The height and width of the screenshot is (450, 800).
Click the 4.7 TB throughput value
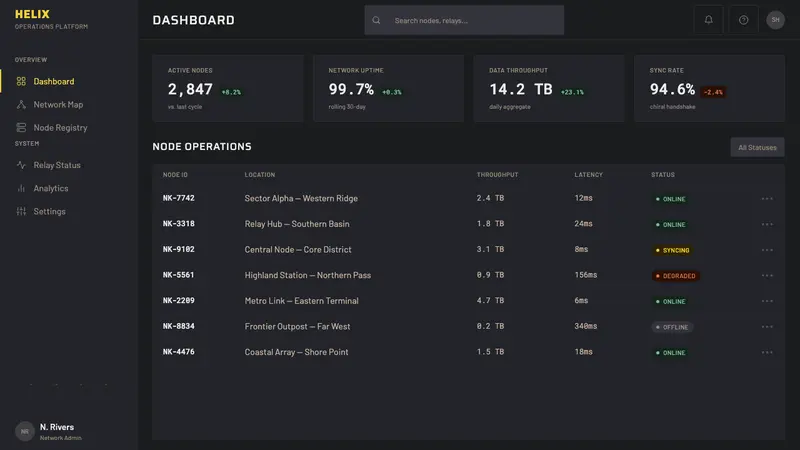[490, 301]
